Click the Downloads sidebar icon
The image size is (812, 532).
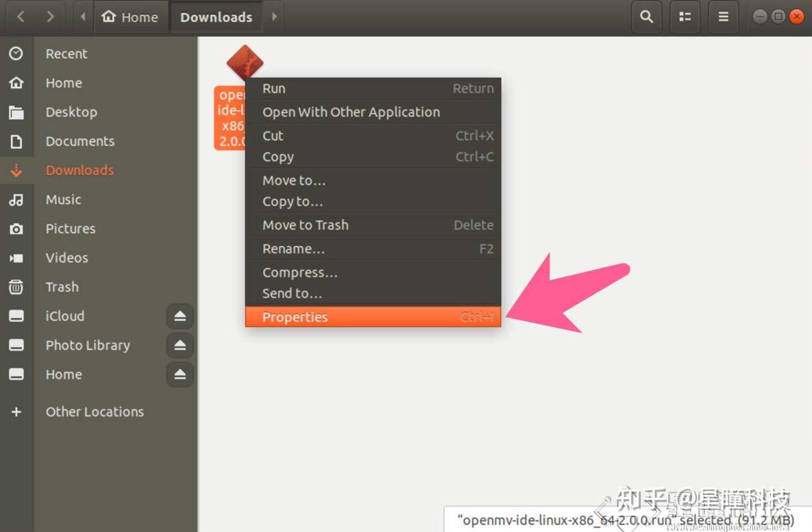click(17, 170)
